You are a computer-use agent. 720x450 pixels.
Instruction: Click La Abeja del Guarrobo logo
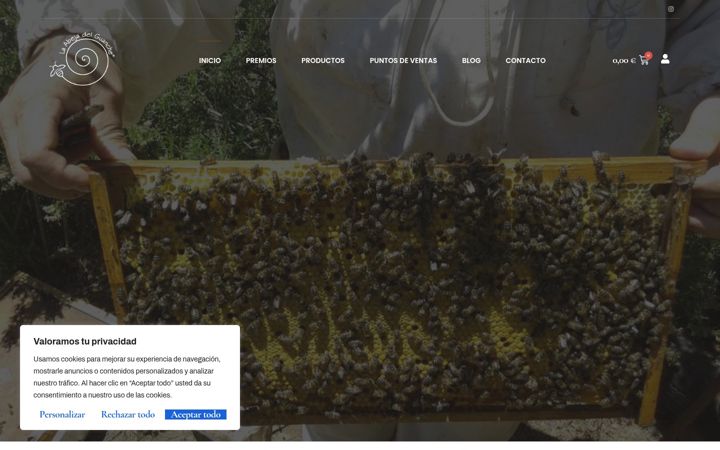82,59
